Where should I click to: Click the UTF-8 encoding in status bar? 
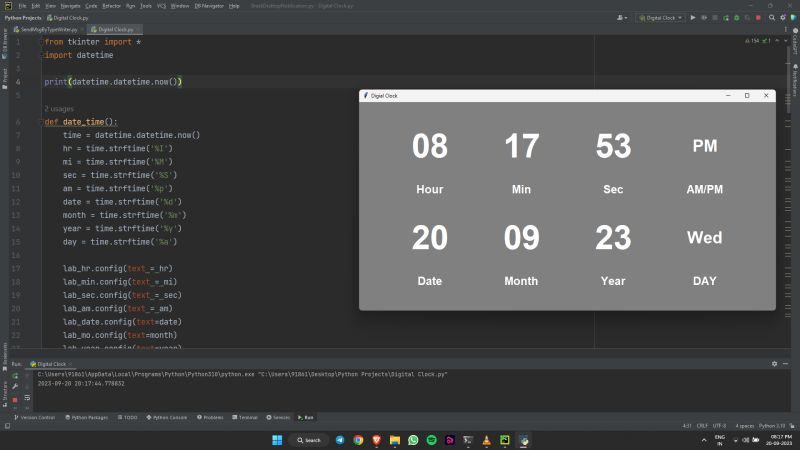coord(719,426)
